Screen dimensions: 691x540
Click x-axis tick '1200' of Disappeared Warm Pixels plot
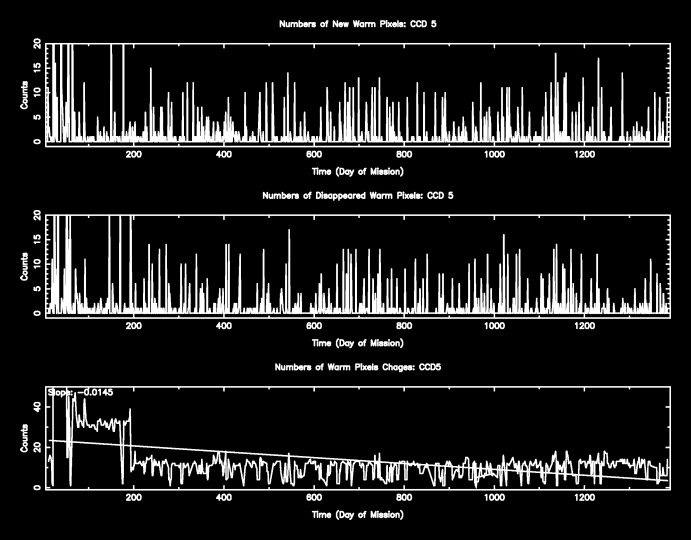(584, 326)
